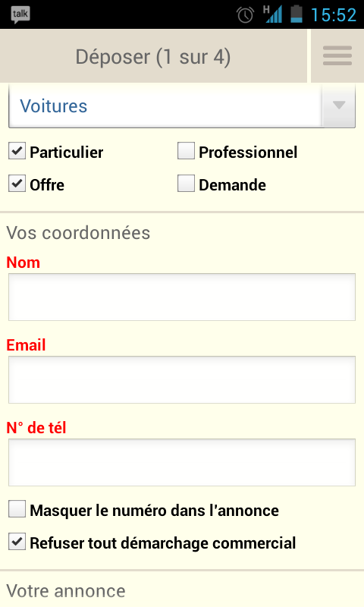Tap the signal strength icon
This screenshot has height=607, width=364.
coord(273,14)
